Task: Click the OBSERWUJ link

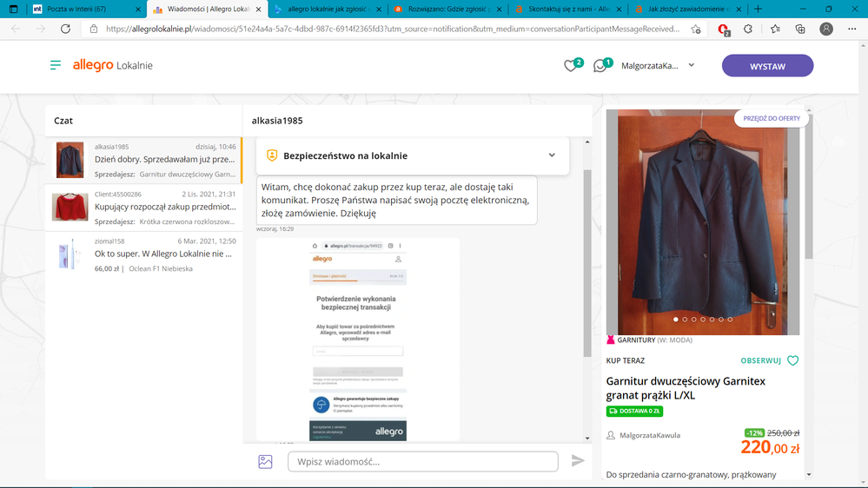Action: (760, 360)
